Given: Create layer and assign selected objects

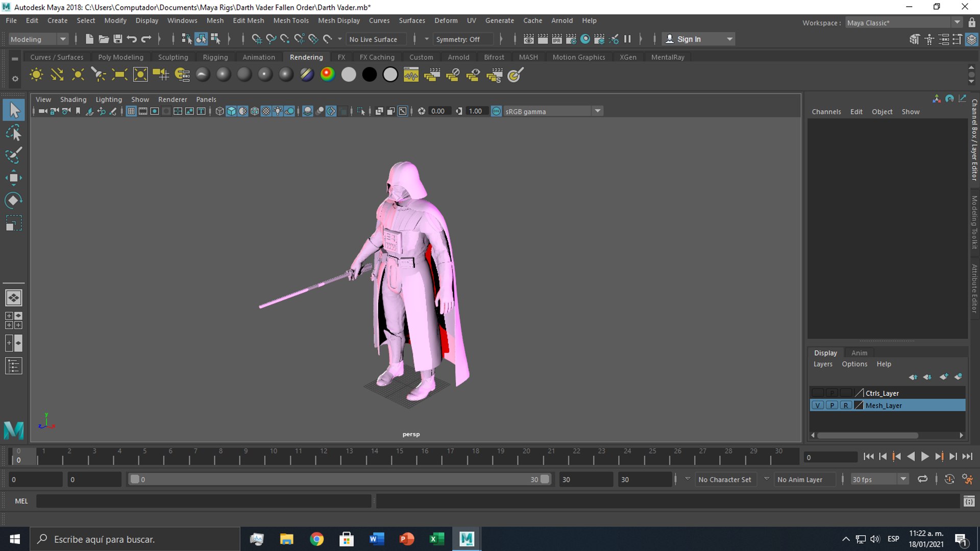Looking at the screenshot, I should [958, 377].
